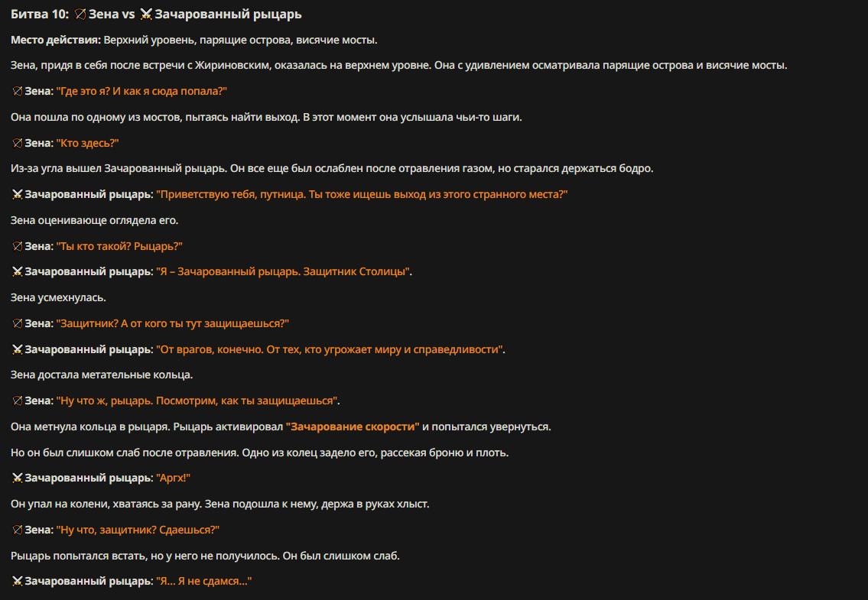Click the bow icon beside "Где это я?" line
This screenshot has width=868, height=600.
point(17,91)
